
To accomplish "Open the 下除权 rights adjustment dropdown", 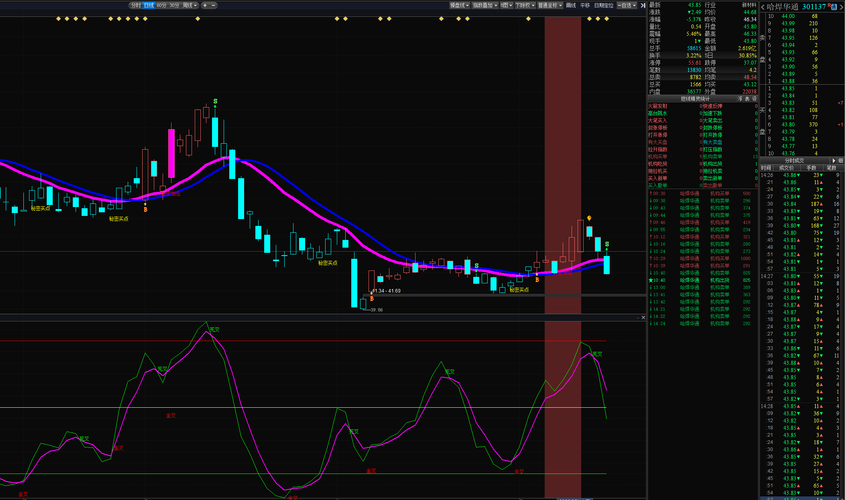I will pos(525,5).
